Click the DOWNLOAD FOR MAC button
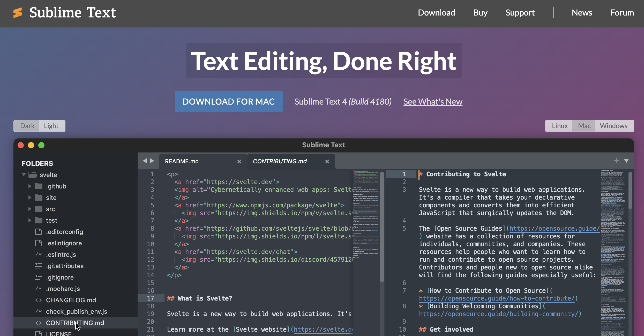The width and height of the screenshot is (644, 336). (229, 101)
